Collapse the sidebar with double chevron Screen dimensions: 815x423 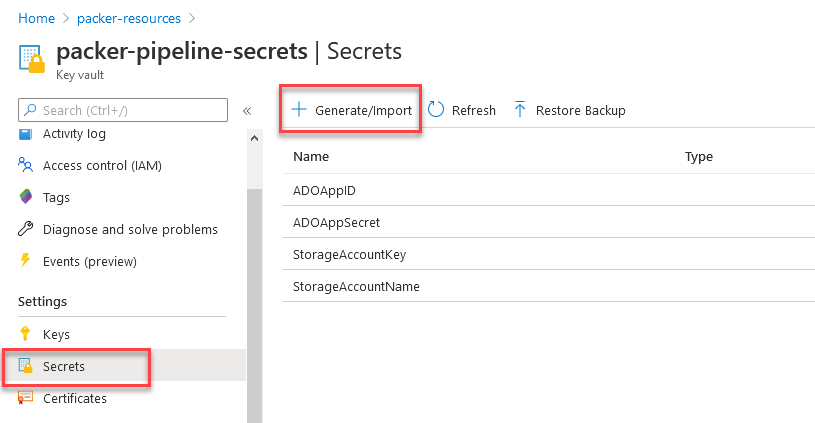pyautogui.click(x=247, y=110)
